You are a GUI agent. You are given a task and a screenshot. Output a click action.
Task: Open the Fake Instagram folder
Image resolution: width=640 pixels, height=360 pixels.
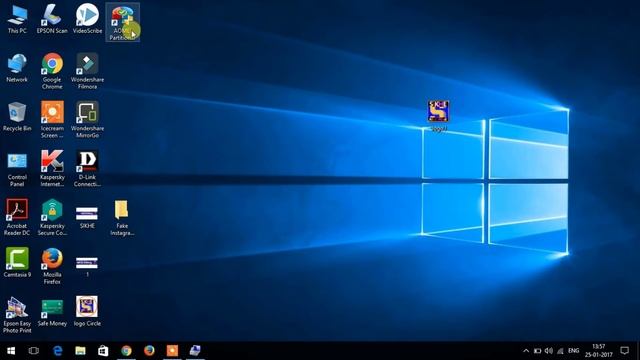(122, 218)
